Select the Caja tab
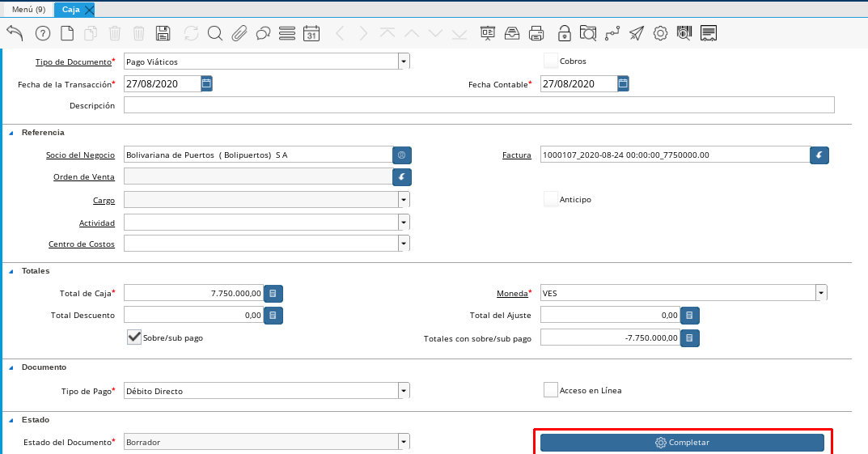 pyautogui.click(x=70, y=10)
